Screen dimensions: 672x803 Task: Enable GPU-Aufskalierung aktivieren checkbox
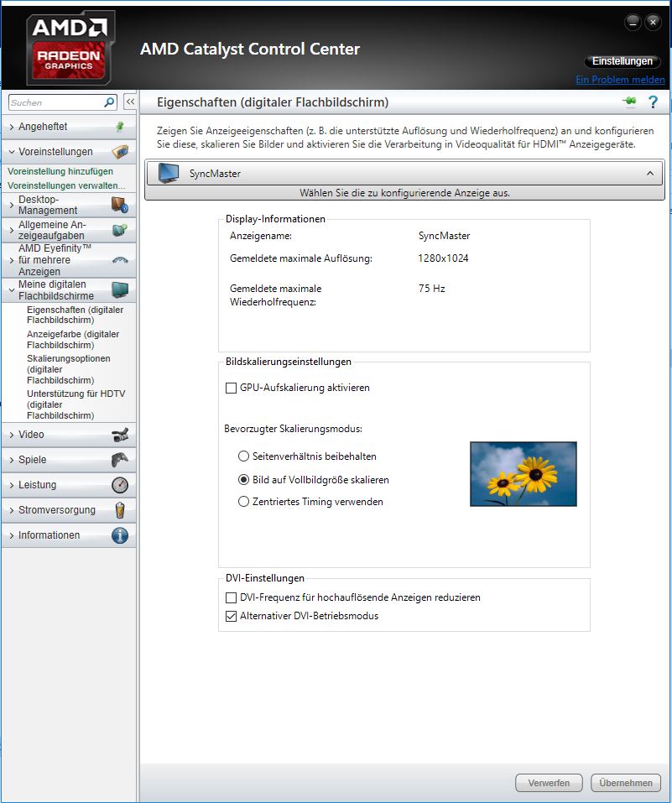click(231, 388)
